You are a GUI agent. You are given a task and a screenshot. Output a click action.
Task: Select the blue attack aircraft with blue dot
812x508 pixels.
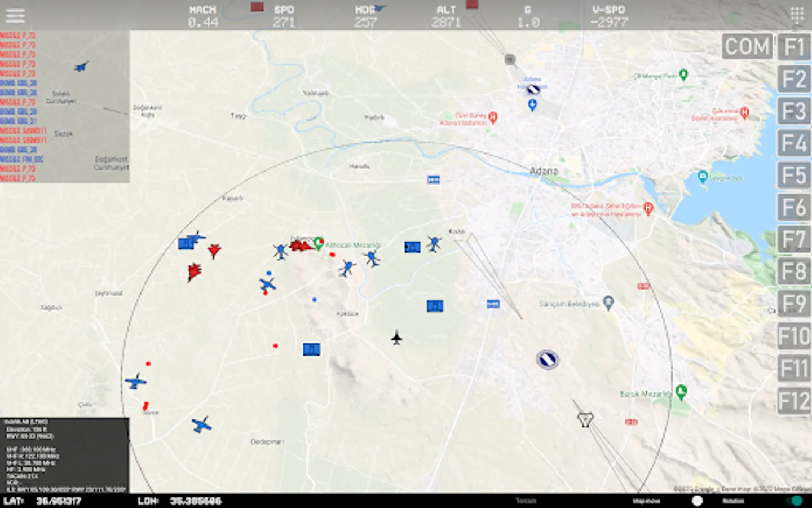267,283
